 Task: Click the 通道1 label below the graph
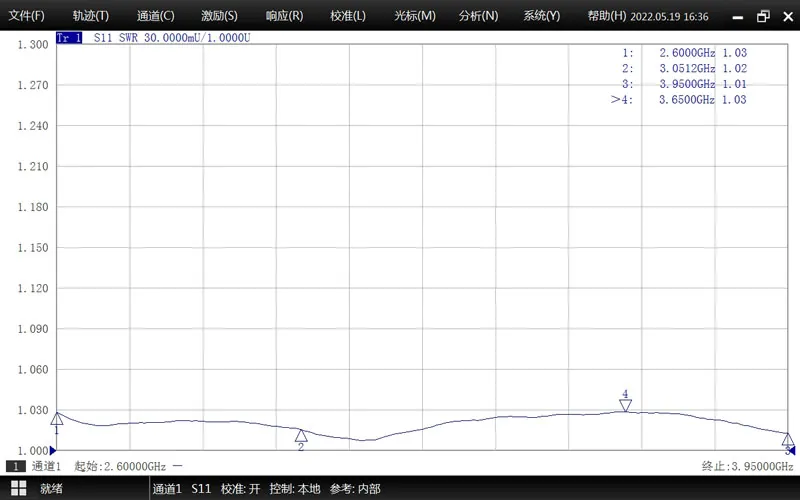coord(46,466)
